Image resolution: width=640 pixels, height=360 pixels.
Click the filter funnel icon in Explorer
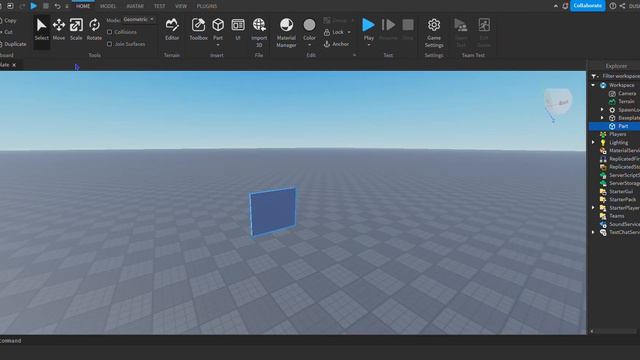coord(594,76)
